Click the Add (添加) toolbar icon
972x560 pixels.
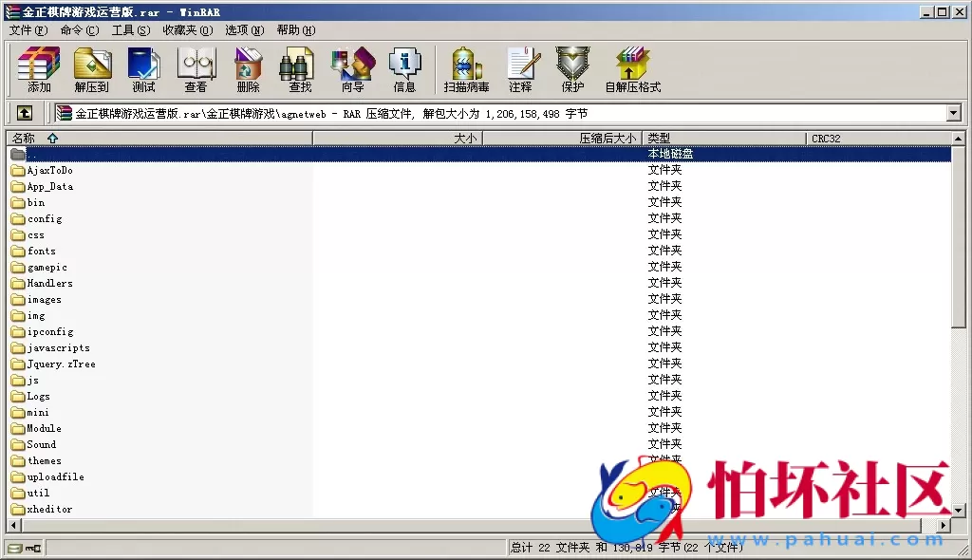click(39, 69)
